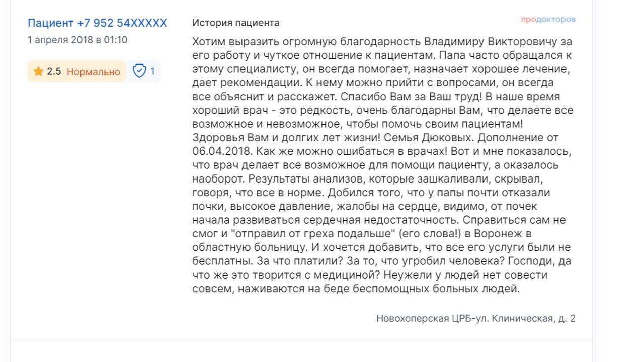Click the orange star rating icon
This screenshot has width=644, height=362.
pyautogui.click(x=38, y=71)
